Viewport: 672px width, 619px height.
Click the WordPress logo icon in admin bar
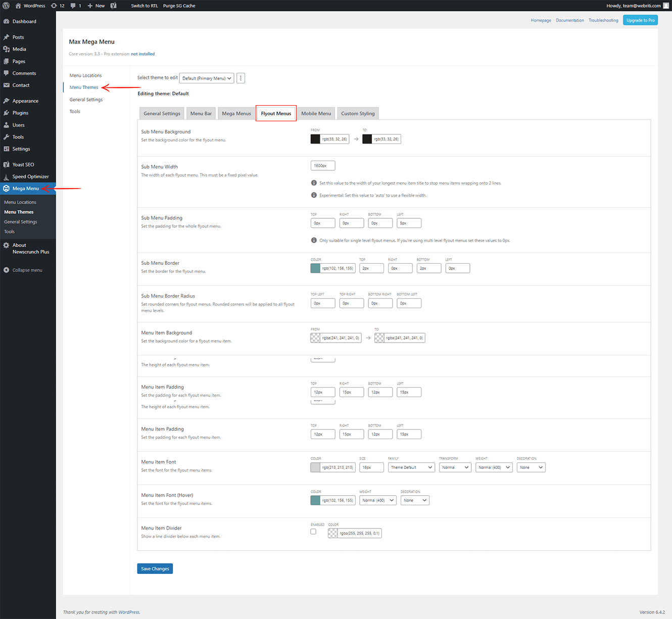click(6, 6)
